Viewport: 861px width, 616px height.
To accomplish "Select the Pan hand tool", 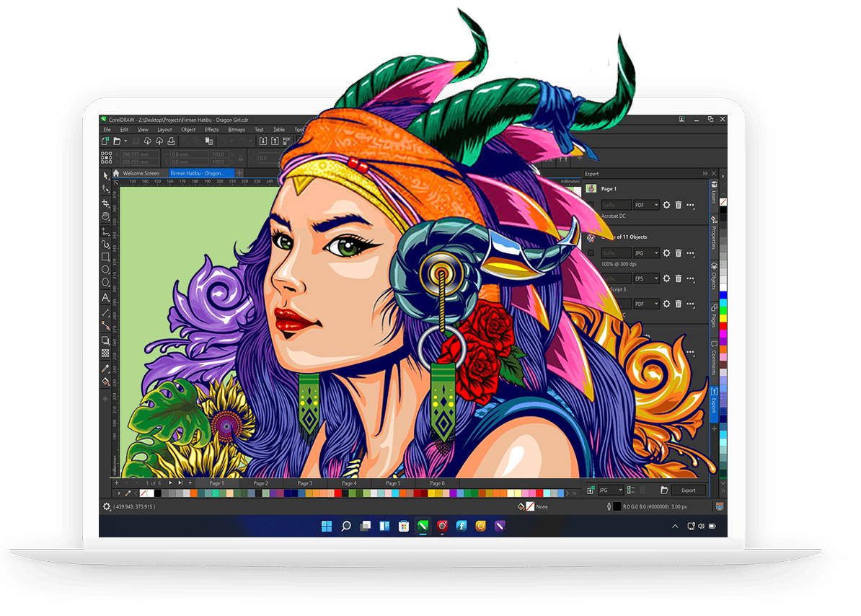I will click(105, 216).
